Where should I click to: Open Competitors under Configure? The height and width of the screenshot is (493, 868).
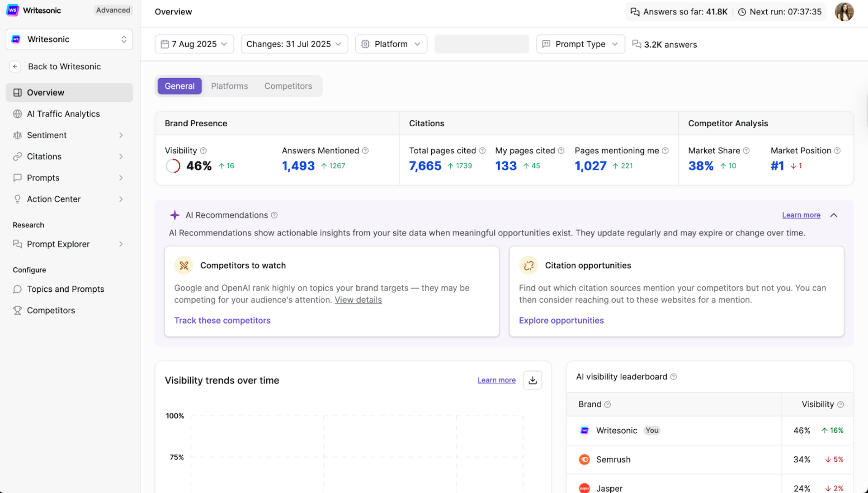click(69, 310)
